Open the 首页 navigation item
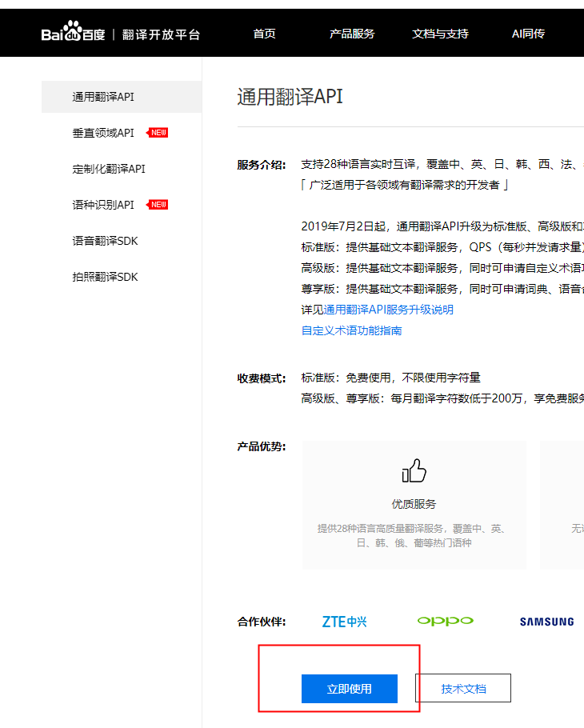Image resolution: width=584 pixels, height=728 pixels. (x=264, y=34)
